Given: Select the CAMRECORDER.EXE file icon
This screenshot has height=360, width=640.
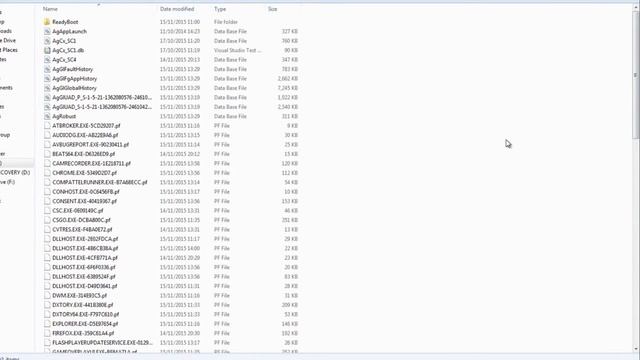Looking at the screenshot, I should pos(47,163).
